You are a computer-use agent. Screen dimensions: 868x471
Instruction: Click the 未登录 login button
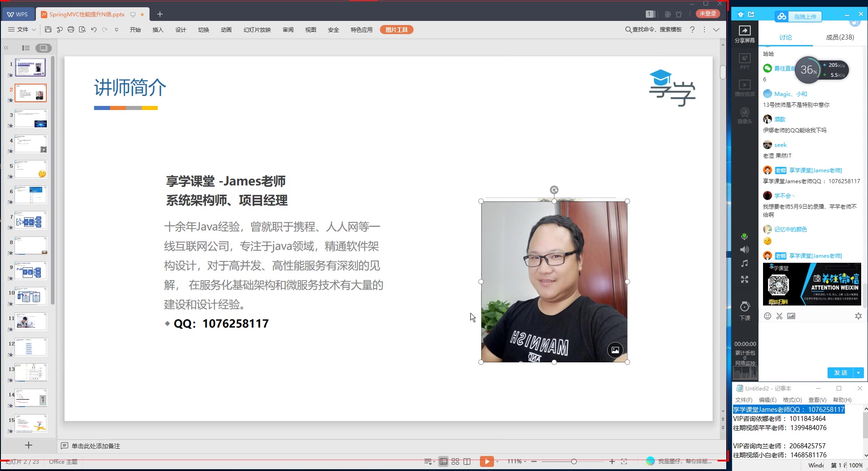pyautogui.click(x=708, y=14)
